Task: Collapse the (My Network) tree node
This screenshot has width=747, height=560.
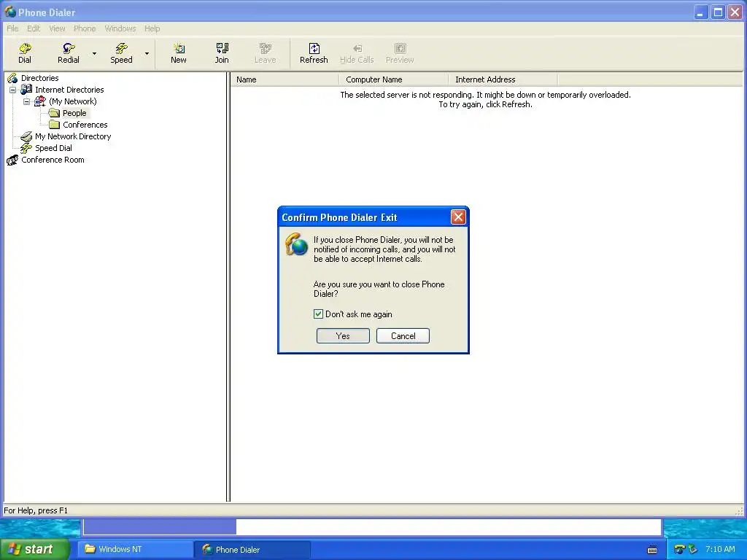Action: pos(27,101)
